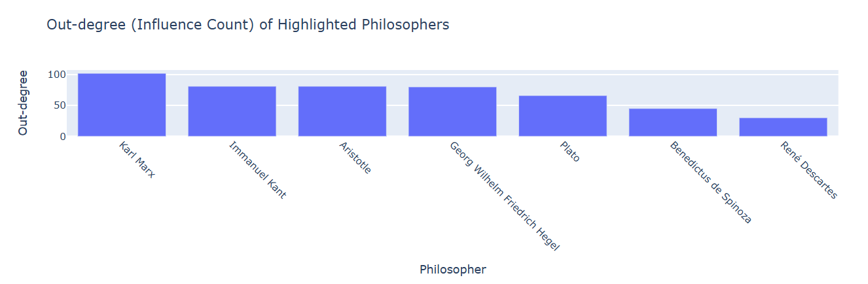The image size is (868, 284).
Task: Click the 0 y-axis tick label
Action: point(63,136)
